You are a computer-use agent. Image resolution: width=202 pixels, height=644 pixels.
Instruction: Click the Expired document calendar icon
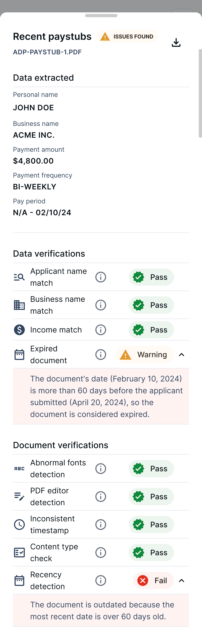pos(19,355)
